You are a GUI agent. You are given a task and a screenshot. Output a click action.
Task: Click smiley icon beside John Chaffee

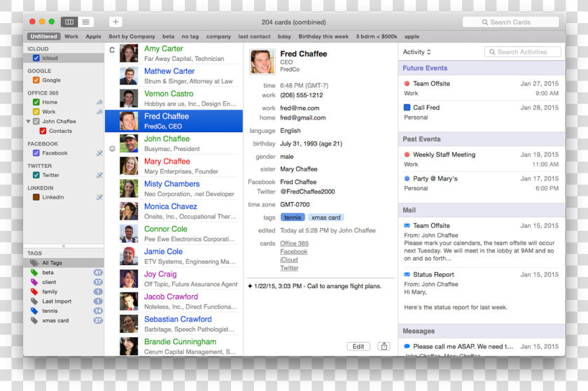coord(112,149)
